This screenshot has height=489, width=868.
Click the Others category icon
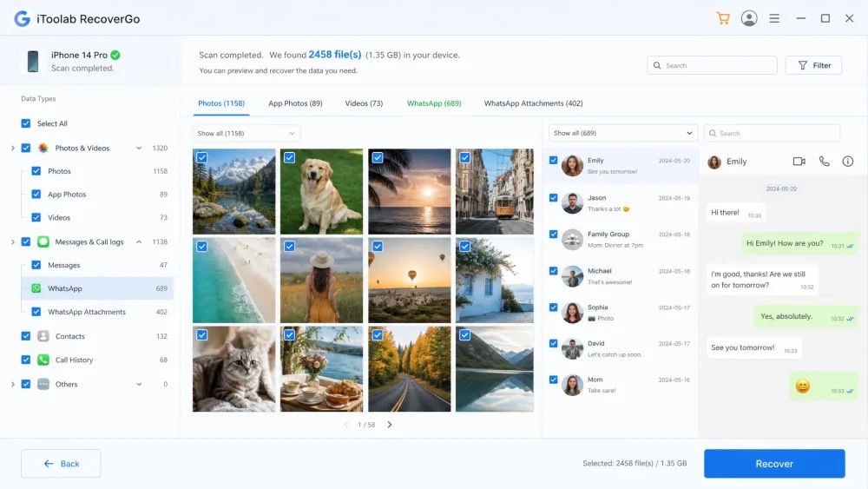tap(43, 384)
